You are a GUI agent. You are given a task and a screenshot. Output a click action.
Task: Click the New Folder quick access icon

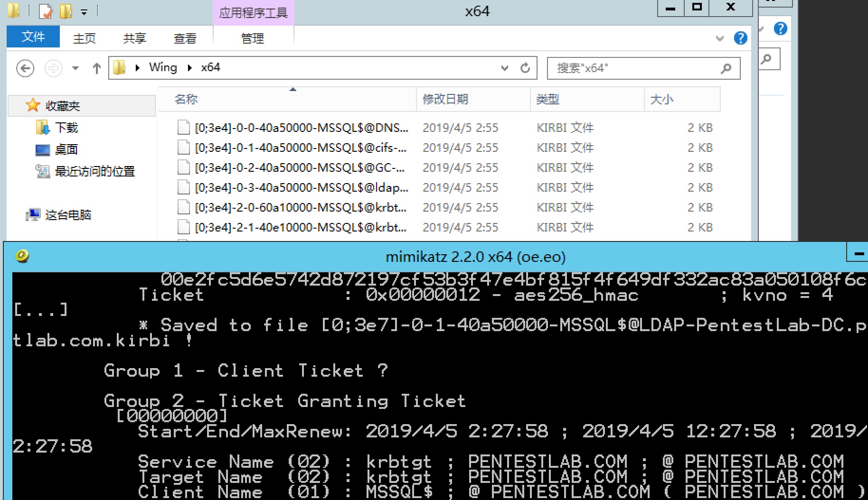point(66,11)
